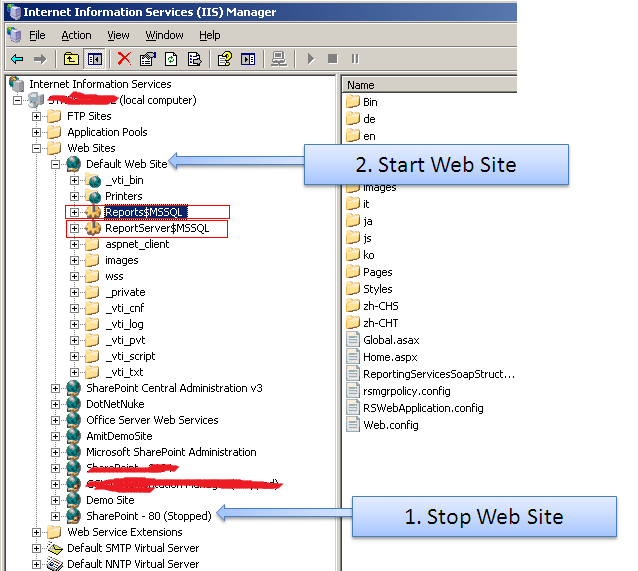Open the Help menu

click(x=210, y=35)
